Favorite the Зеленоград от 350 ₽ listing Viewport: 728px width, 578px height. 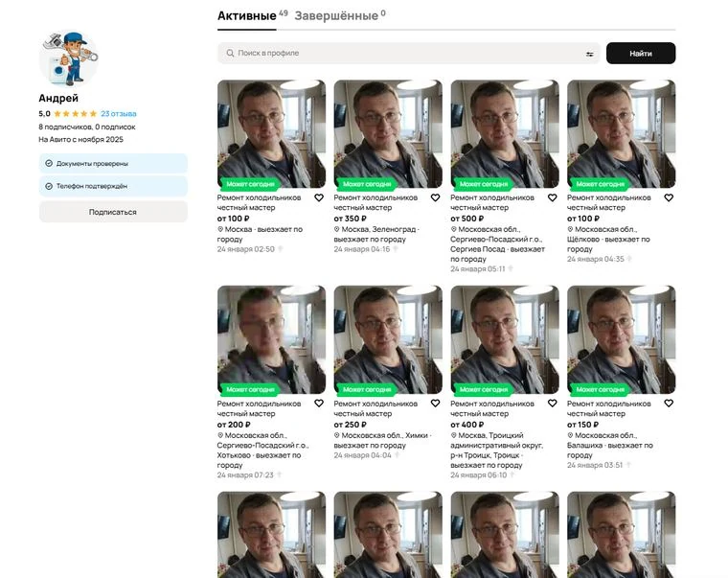tap(435, 197)
